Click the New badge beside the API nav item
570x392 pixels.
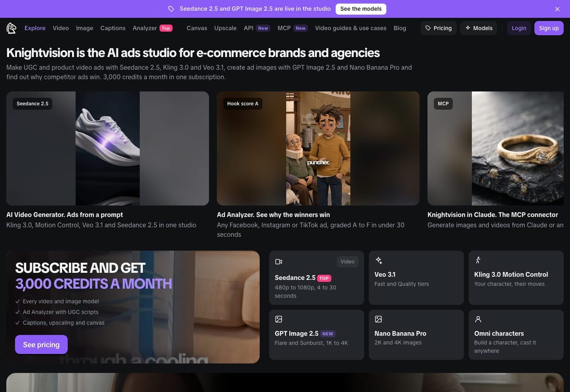[x=263, y=28]
